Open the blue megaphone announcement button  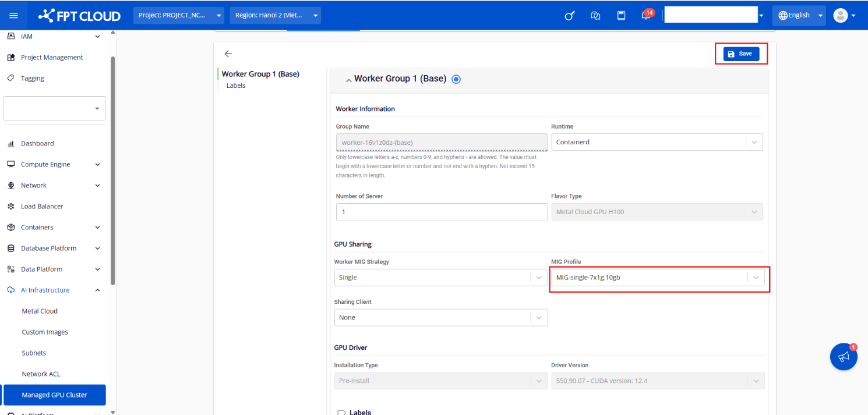844,356
